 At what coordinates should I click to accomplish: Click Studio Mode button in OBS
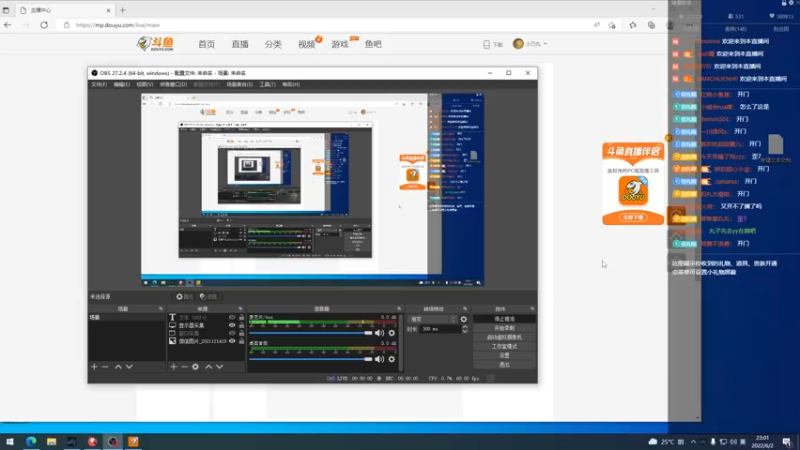pyautogui.click(x=504, y=346)
